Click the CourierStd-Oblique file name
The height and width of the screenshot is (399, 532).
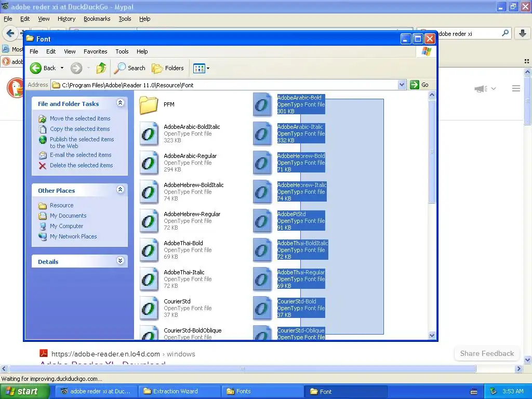pyautogui.click(x=301, y=330)
